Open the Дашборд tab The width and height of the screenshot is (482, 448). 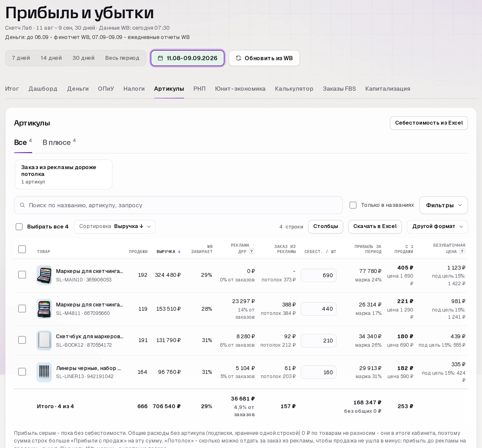43,89
